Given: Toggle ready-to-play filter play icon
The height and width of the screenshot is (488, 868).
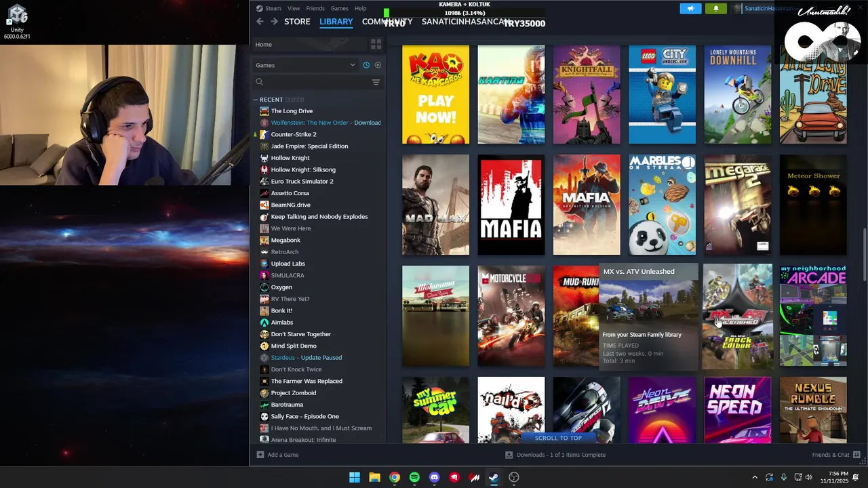Looking at the screenshot, I should coord(378,65).
